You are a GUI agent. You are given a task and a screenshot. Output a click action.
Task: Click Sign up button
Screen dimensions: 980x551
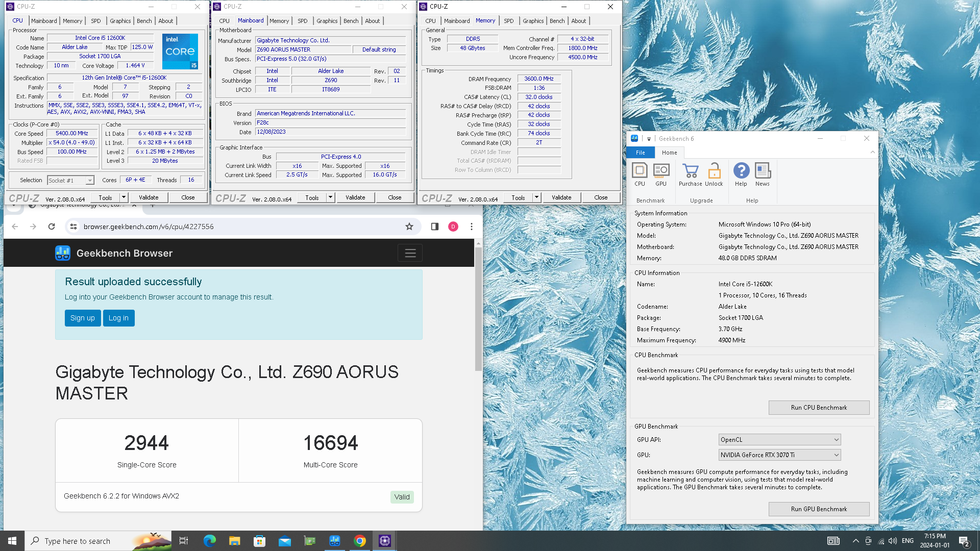[83, 318]
